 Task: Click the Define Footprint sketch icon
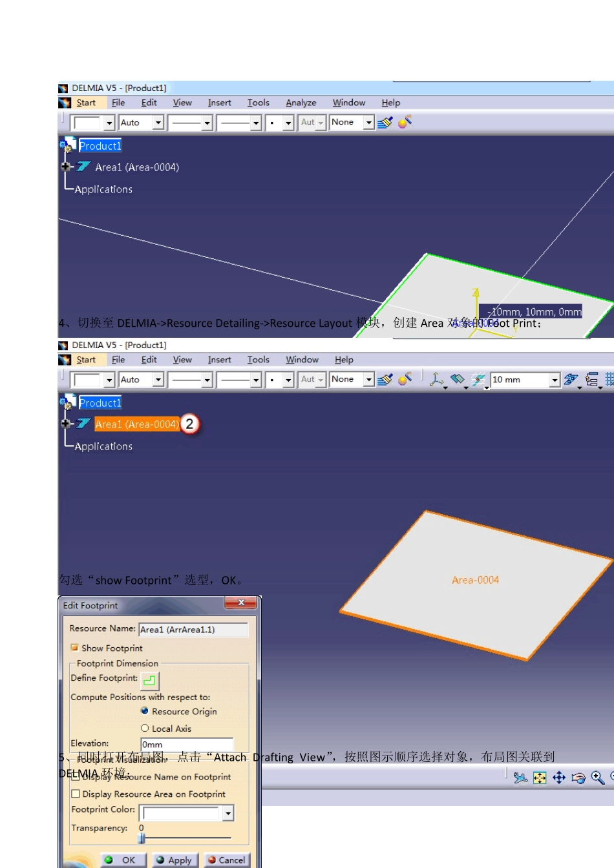pyautogui.click(x=149, y=680)
